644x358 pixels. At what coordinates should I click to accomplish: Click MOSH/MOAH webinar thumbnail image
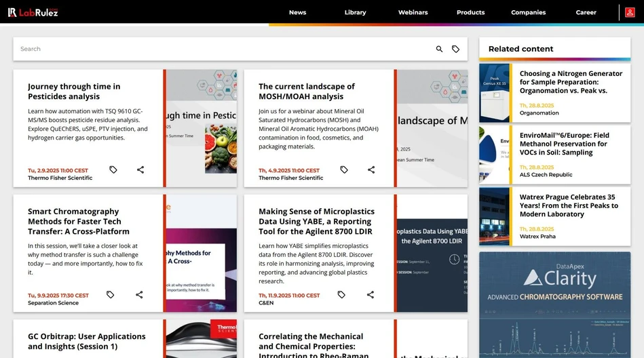pyautogui.click(x=432, y=128)
